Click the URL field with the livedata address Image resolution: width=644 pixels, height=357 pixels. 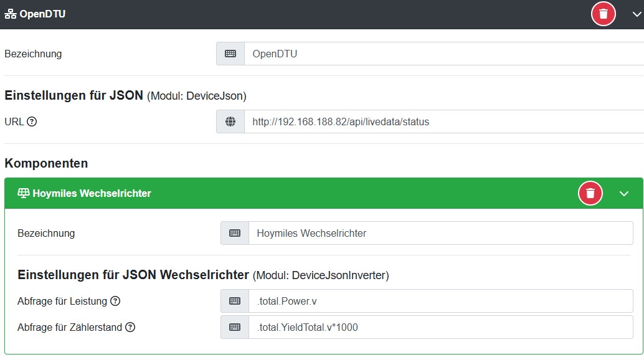[436, 121]
